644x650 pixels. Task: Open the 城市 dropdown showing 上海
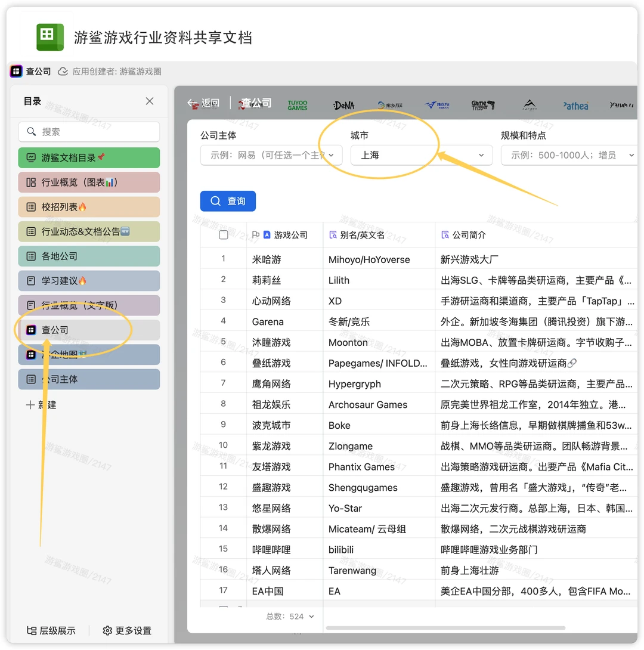(422, 155)
